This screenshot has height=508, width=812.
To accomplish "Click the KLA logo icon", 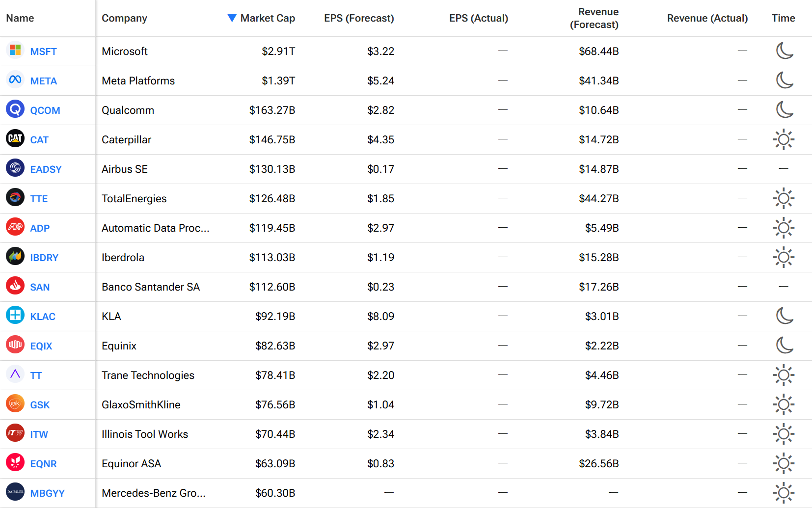I will 15,315.
